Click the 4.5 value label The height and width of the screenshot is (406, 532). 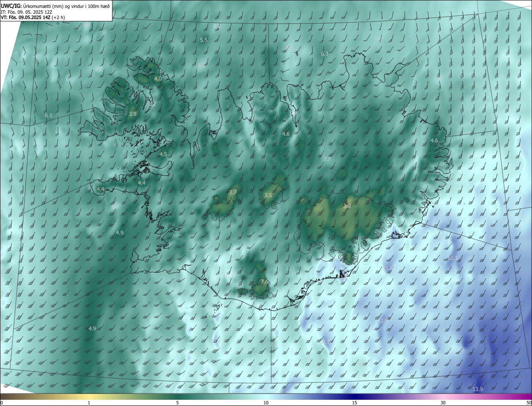point(163,154)
